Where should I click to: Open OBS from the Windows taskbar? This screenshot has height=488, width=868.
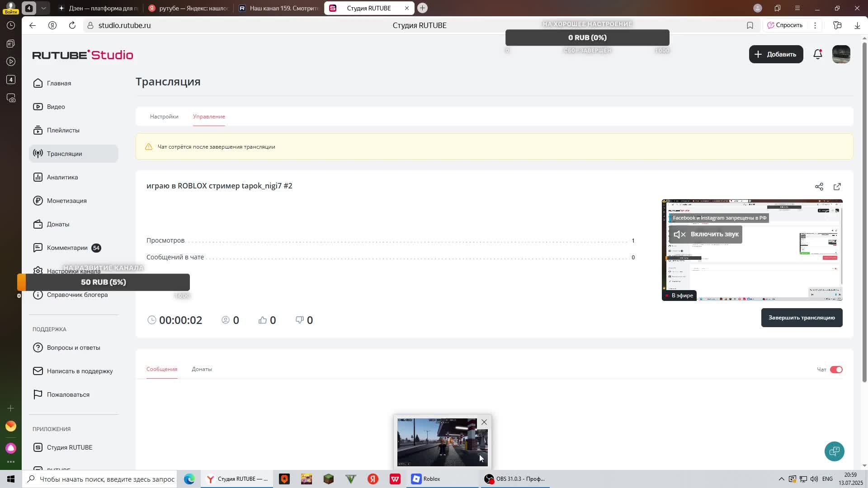(x=514, y=479)
